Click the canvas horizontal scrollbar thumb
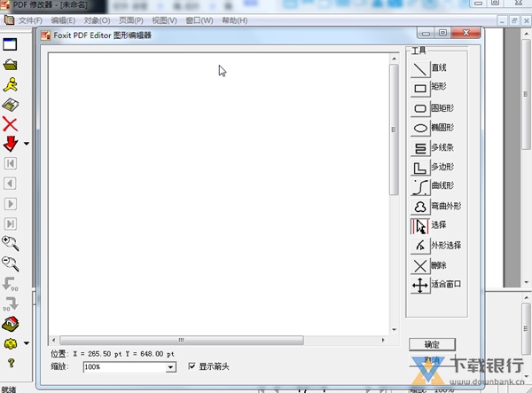 coord(182,340)
